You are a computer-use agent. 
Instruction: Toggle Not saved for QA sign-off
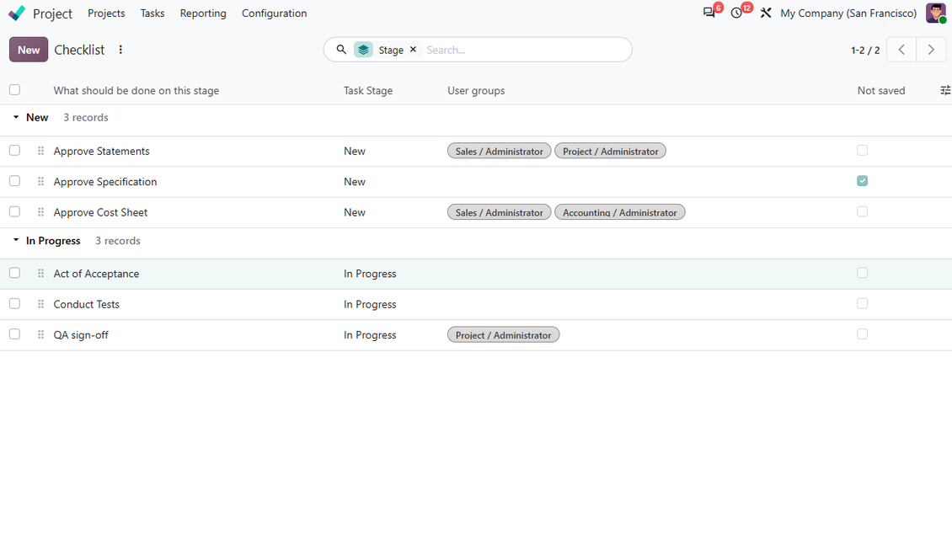coord(862,334)
